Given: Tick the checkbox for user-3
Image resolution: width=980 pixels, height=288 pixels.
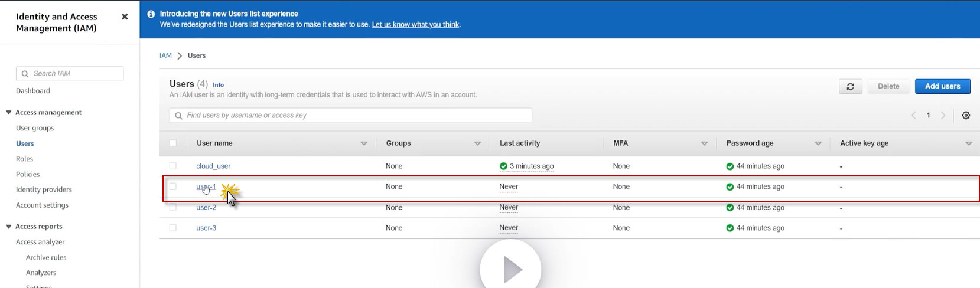Looking at the screenshot, I should click(x=173, y=228).
